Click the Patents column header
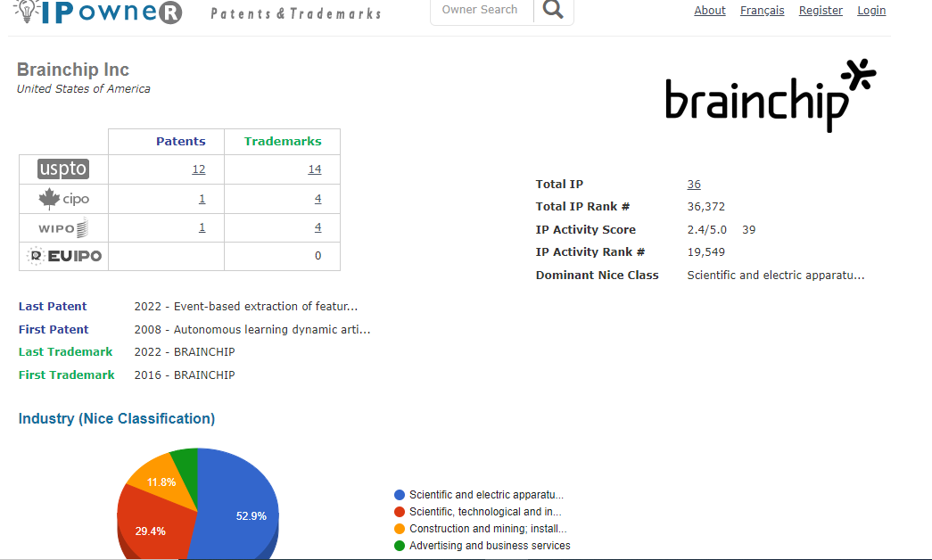This screenshot has width=932, height=560. 181,142
